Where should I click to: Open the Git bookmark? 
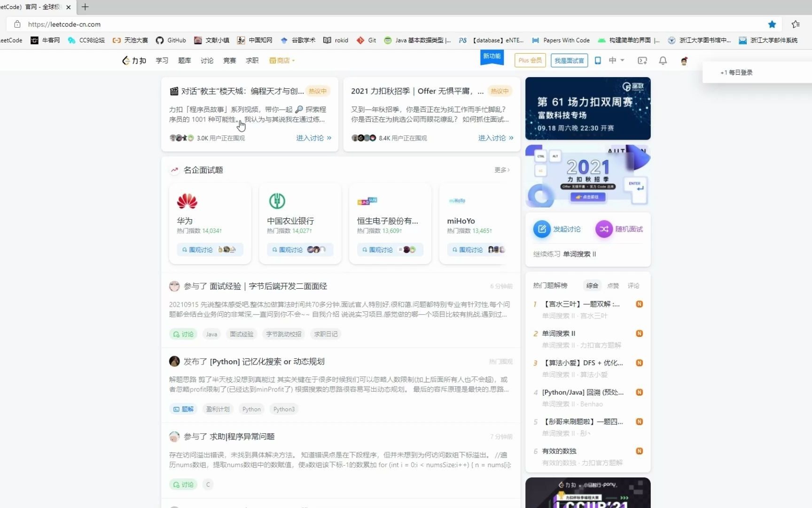point(367,40)
